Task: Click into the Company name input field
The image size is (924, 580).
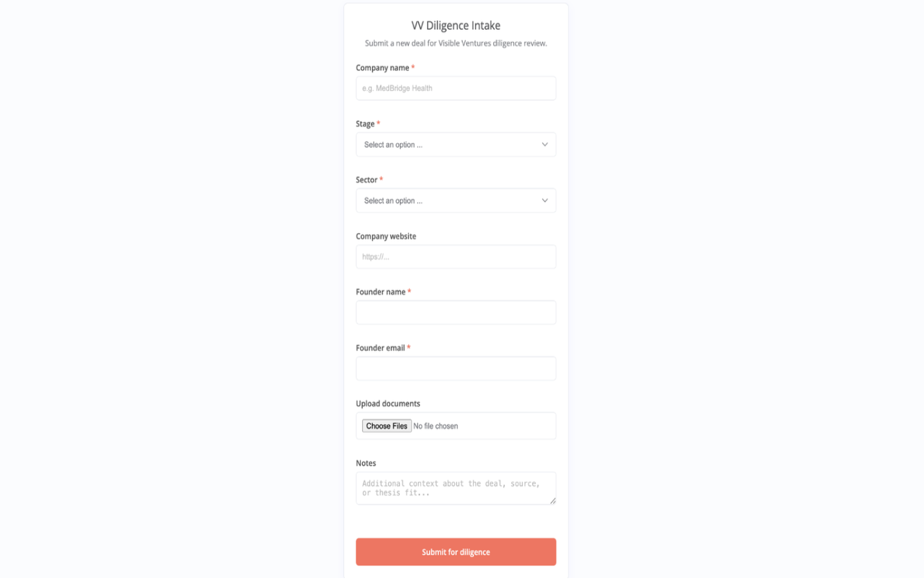Action: pos(455,87)
